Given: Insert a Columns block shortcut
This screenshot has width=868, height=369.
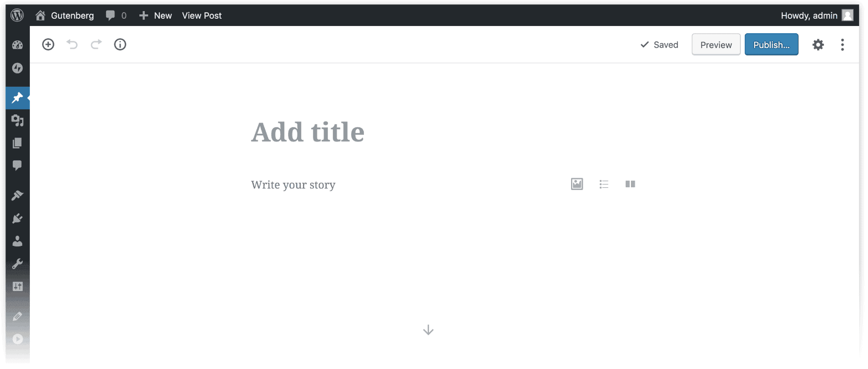Looking at the screenshot, I should pyautogui.click(x=630, y=184).
